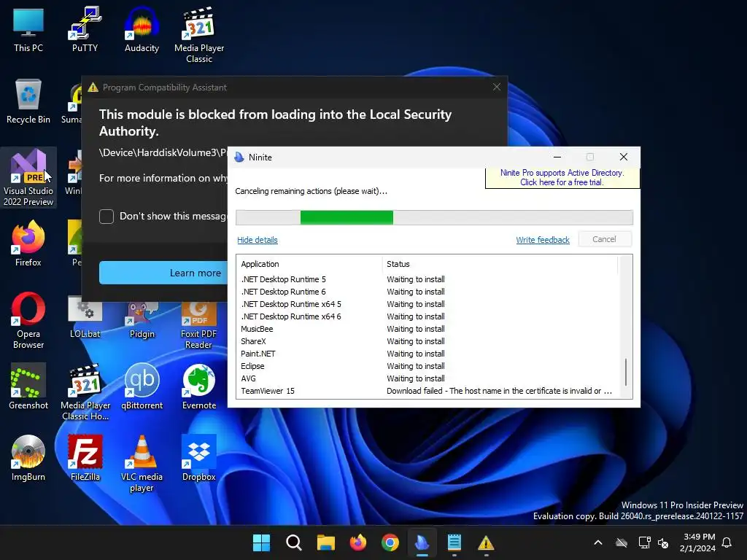Open Dropbox desktop shortcut

(x=198, y=459)
